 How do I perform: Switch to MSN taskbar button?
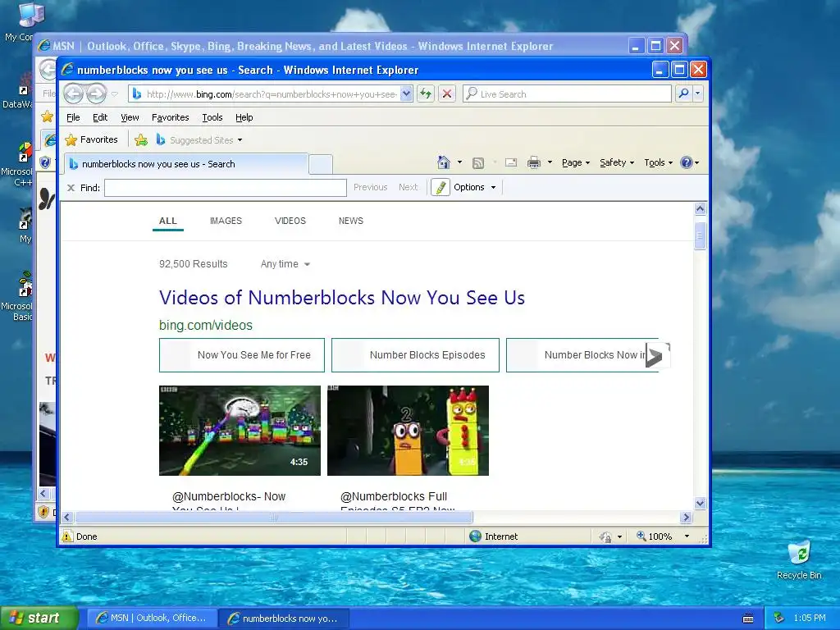pos(152,619)
